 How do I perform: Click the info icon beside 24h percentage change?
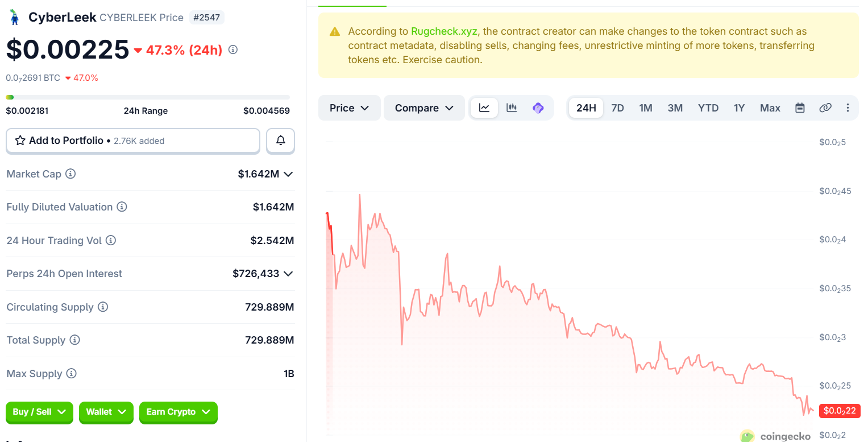point(232,49)
